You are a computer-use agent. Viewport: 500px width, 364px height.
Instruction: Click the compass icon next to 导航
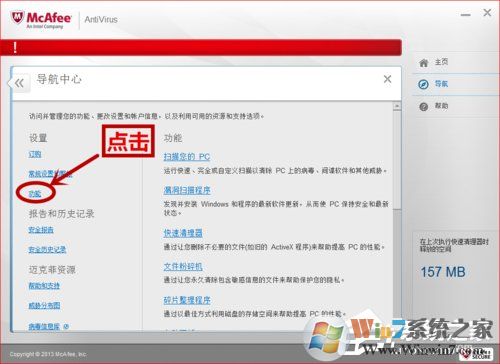423,84
